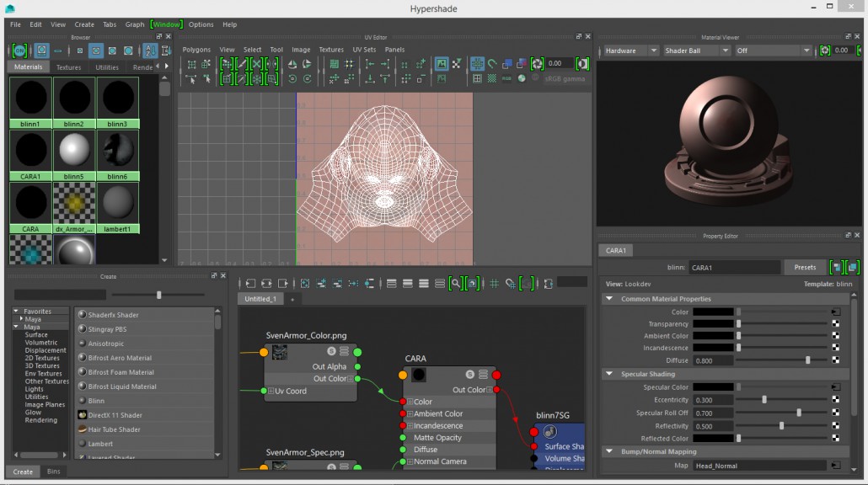The height and width of the screenshot is (485, 868).
Task: Switch to the Textures tab in Browser
Action: pyautogui.click(x=68, y=67)
